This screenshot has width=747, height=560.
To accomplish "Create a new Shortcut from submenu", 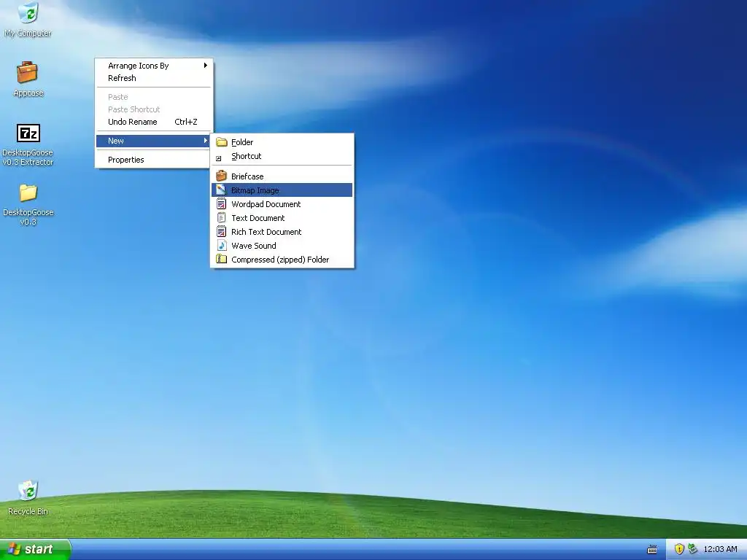I will coord(282,156).
